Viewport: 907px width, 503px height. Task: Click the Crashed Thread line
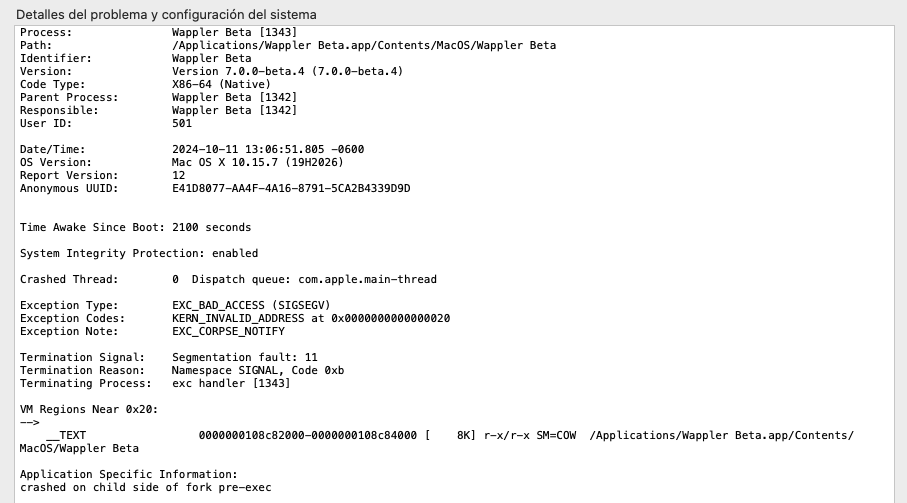coord(228,280)
